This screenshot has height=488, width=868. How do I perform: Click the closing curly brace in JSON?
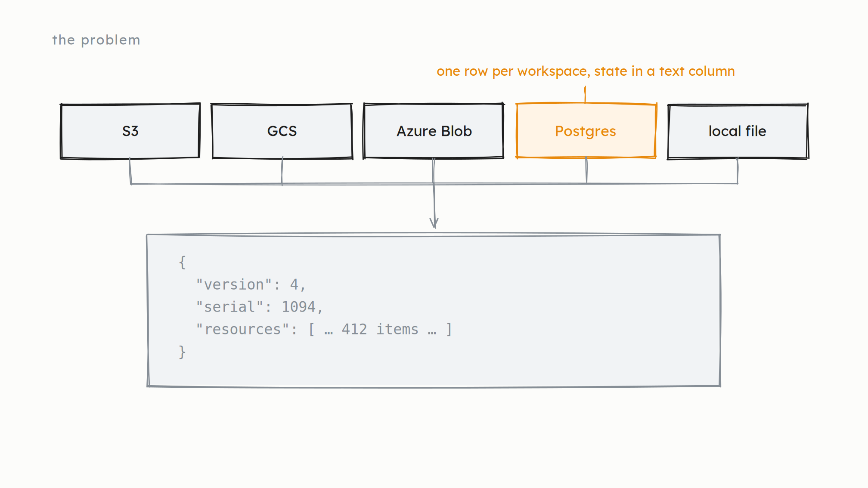point(183,352)
